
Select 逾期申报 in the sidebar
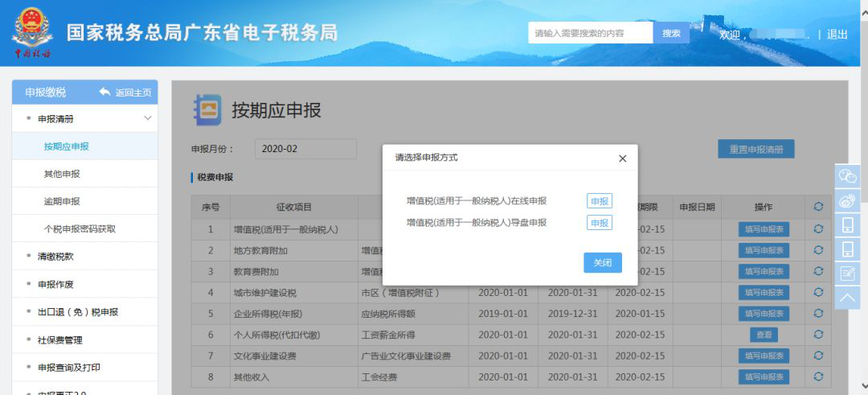(84, 201)
